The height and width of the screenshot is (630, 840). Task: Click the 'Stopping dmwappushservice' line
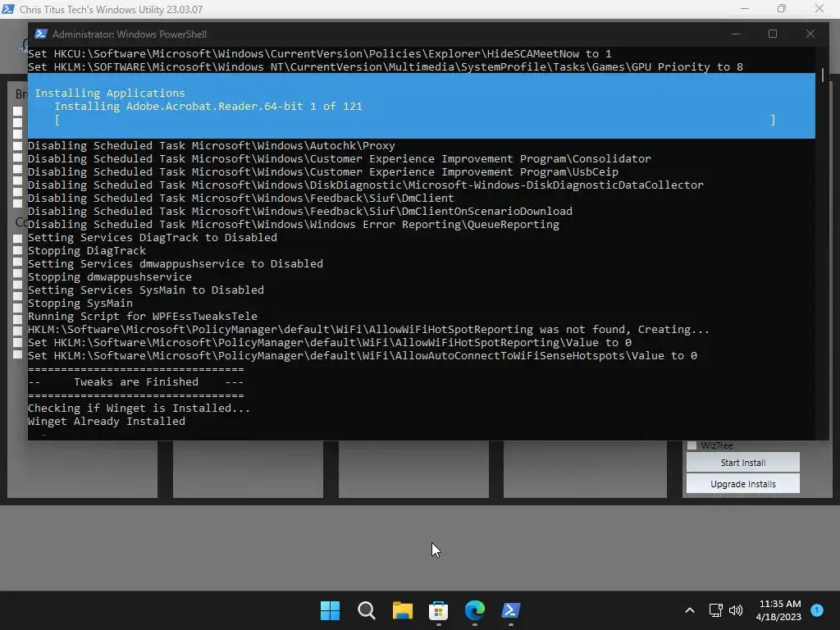pyautogui.click(x=110, y=277)
